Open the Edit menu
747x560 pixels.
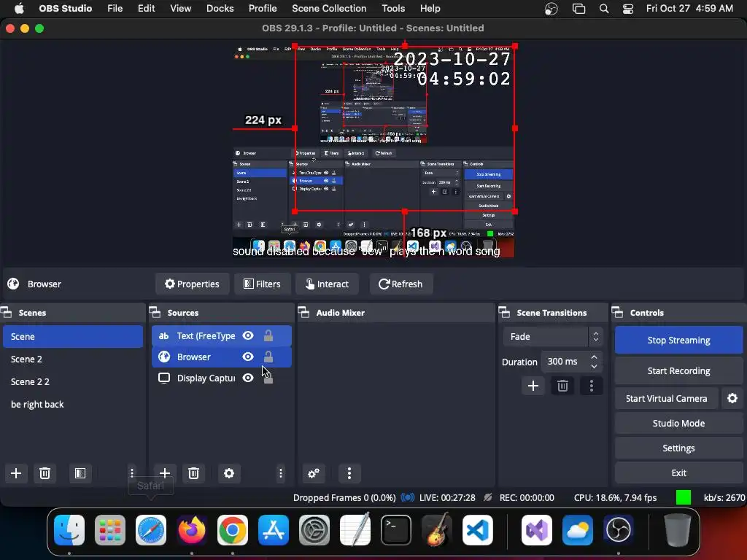click(x=146, y=9)
